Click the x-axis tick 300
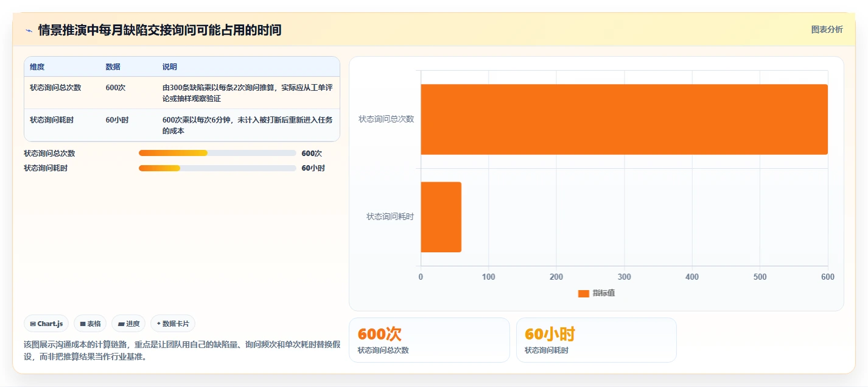The image size is (868, 387). pos(624,277)
